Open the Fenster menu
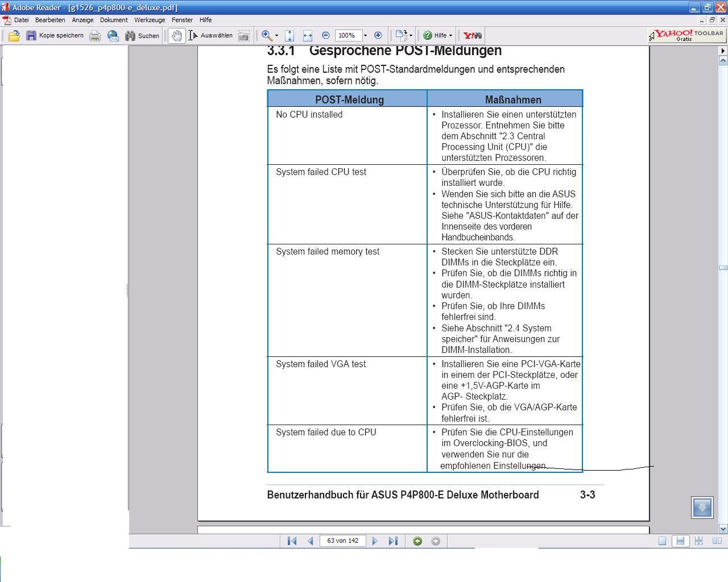Viewport: 728px width, 582px height. pos(182,20)
